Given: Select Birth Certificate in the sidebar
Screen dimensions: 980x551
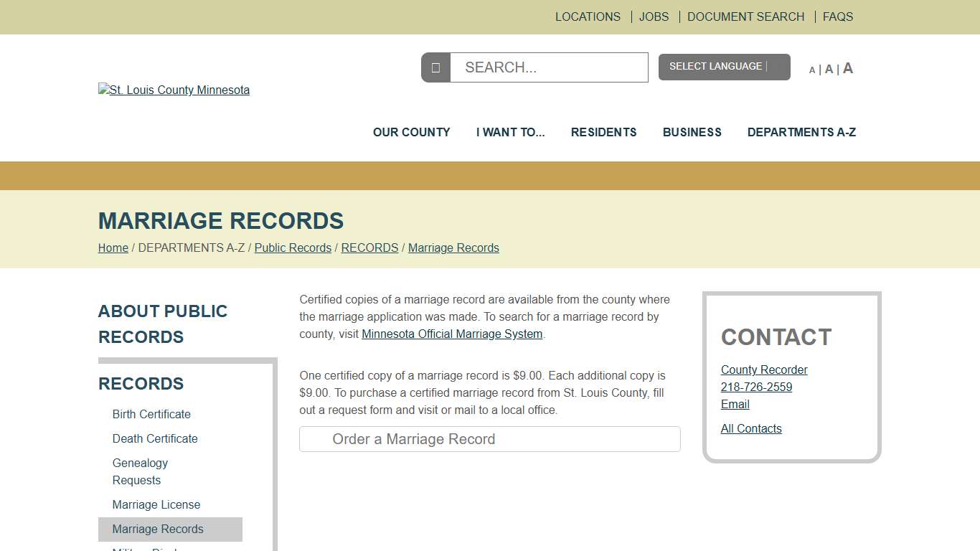Looking at the screenshot, I should (x=151, y=414).
